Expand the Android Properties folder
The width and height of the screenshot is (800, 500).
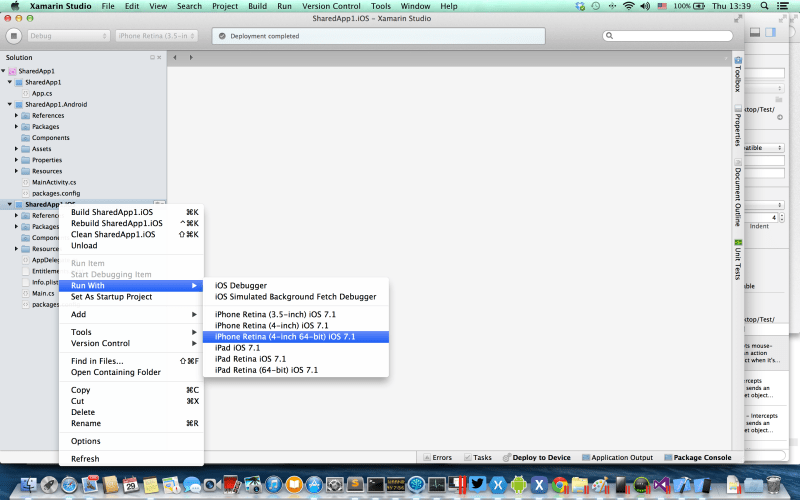[16, 160]
